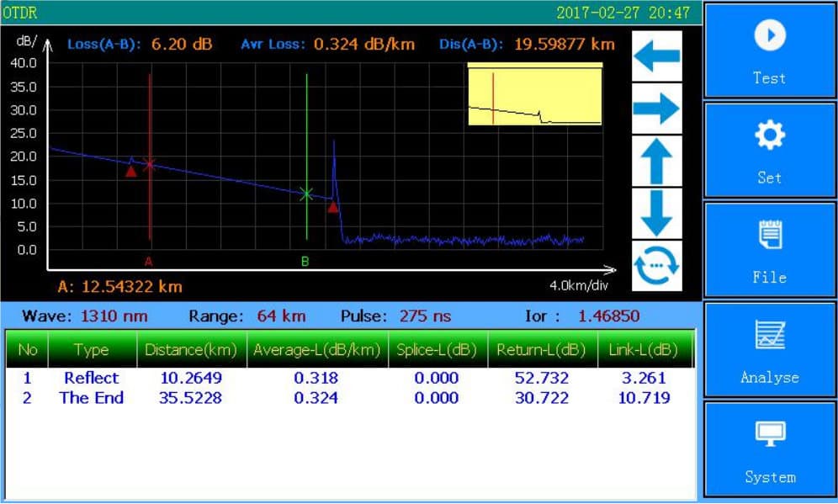The height and width of the screenshot is (504, 838).
Task: Click the OTDR title label
Action: coord(20,13)
